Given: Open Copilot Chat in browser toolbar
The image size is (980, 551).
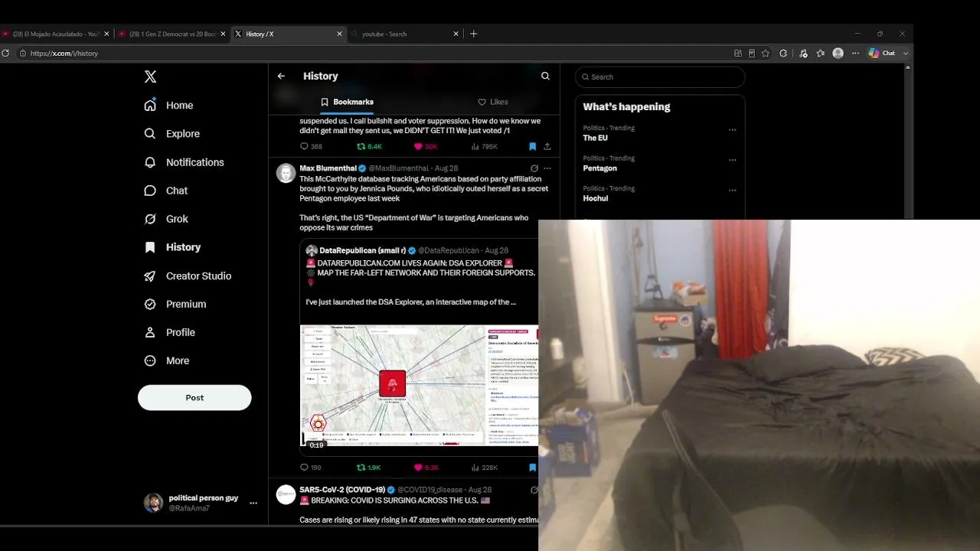Looking at the screenshot, I should 882,54.
